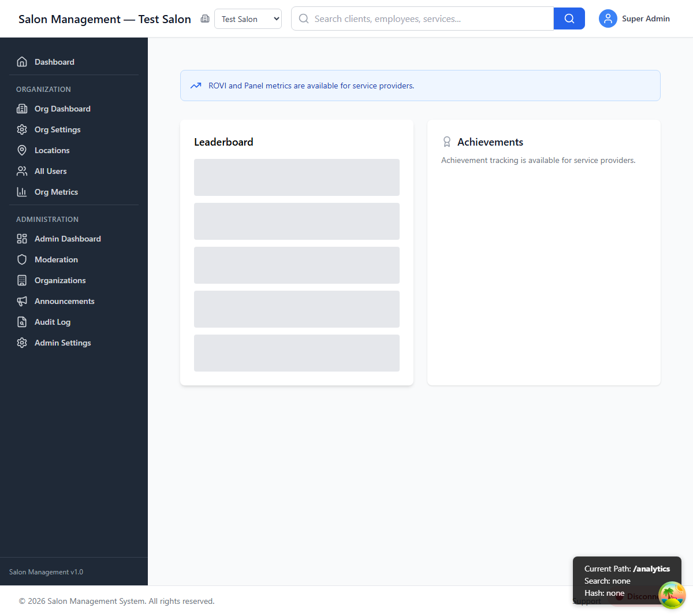693x616 pixels.
Task: Select the first Leaderboard placeholder row
Action: pyautogui.click(x=296, y=177)
